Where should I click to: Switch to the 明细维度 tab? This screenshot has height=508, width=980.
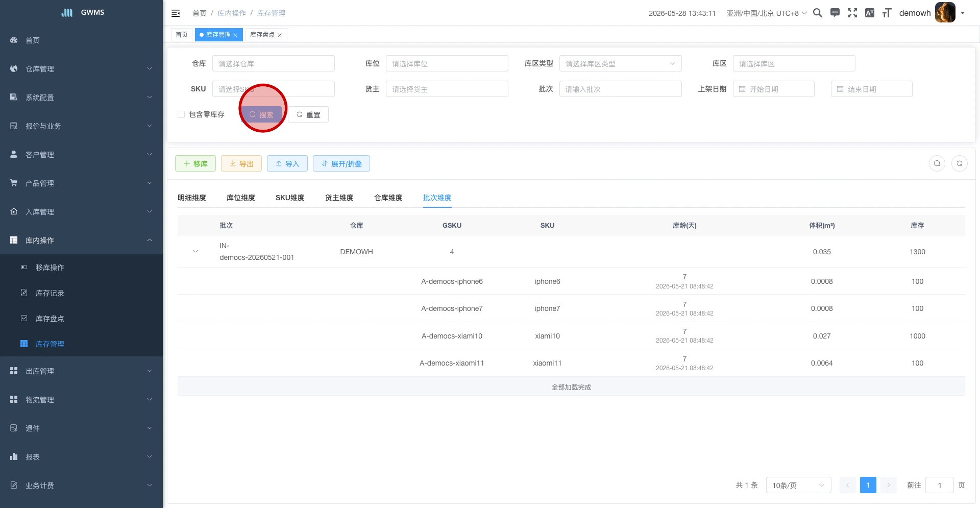(192, 198)
